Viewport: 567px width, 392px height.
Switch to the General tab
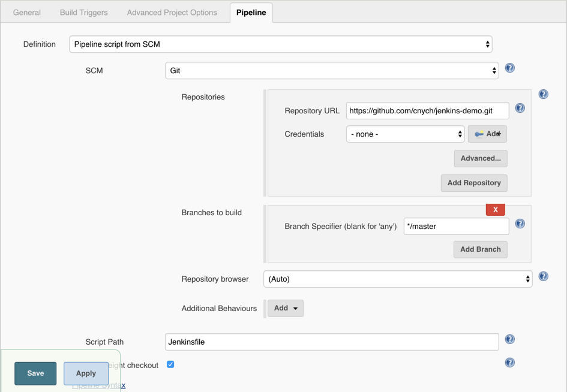pos(27,13)
